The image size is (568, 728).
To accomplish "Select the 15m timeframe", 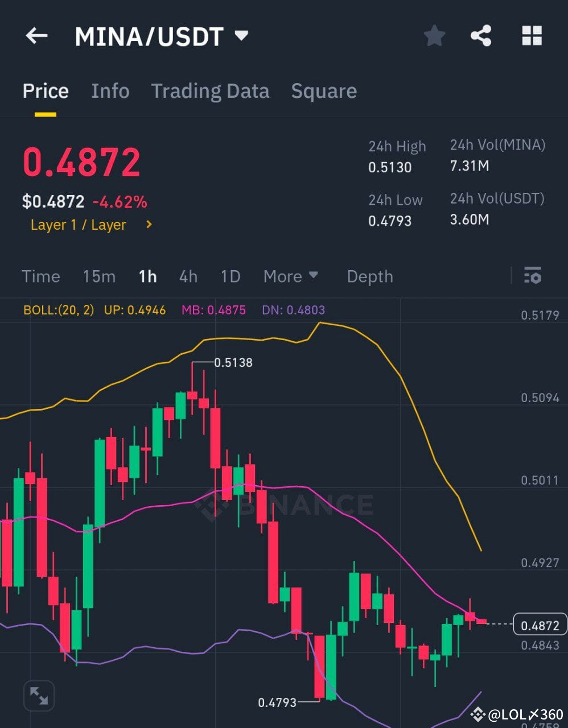I will [99, 276].
